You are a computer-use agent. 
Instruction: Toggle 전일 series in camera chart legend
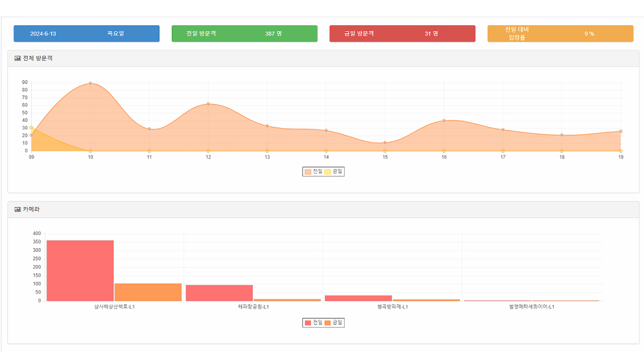pos(313,322)
